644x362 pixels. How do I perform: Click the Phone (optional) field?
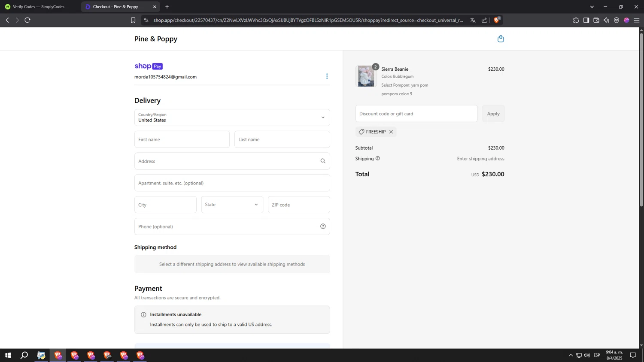coord(232,226)
